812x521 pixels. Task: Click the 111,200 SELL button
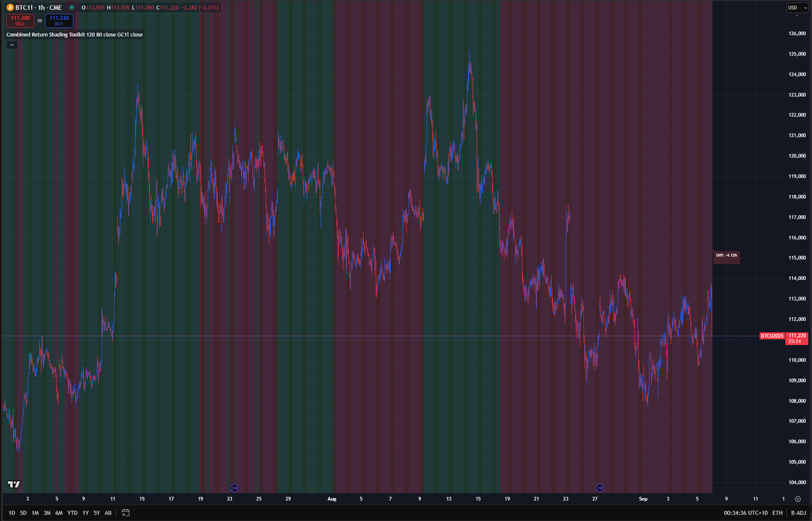20,20
